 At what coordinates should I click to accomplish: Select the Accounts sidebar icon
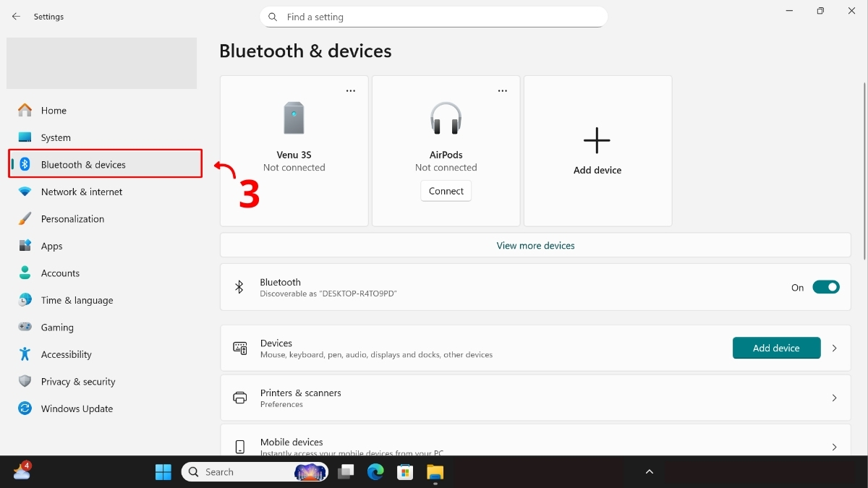[x=24, y=273]
